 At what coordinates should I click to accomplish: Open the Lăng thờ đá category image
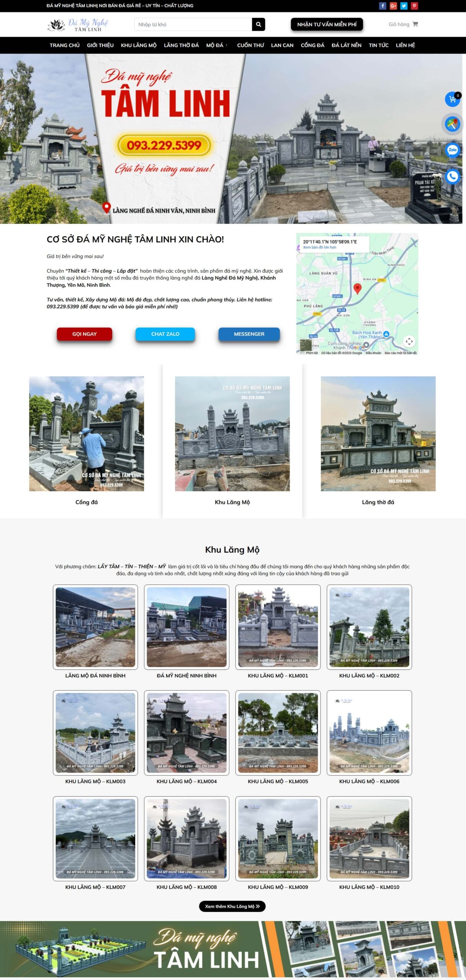tap(378, 434)
